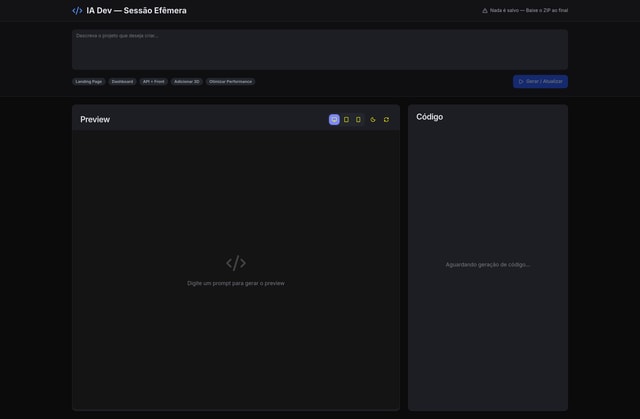Click 'Aguardando geração de código' placeholder
The image size is (640, 419).
click(x=488, y=265)
